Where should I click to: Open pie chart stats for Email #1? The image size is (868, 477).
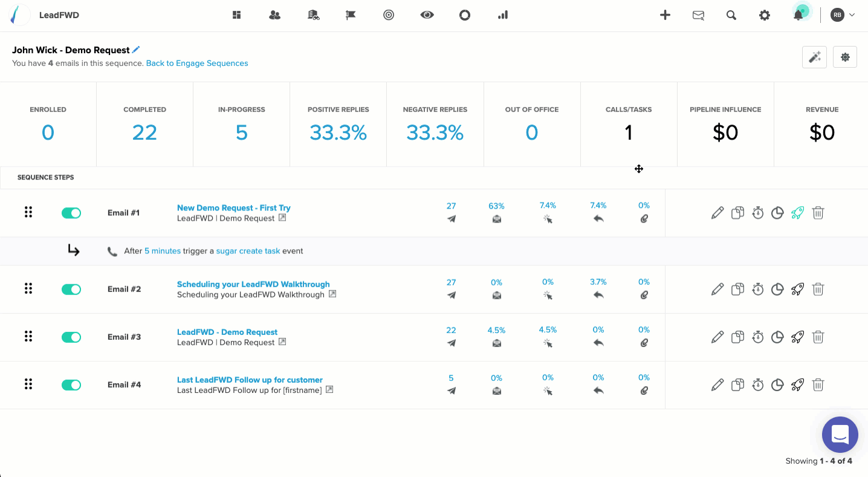778,213
